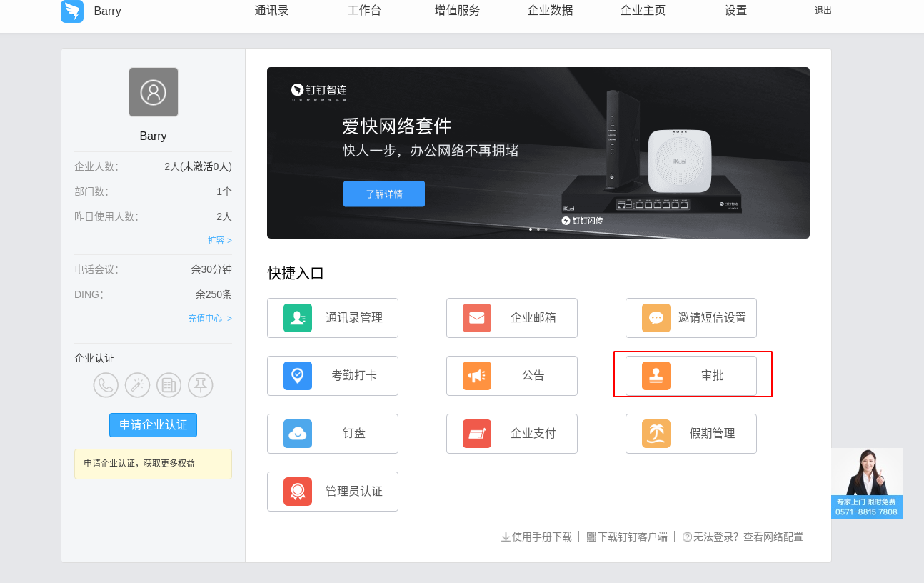The image size is (924, 583).
Task: Click 使用手册下载 link
Action: (542, 537)
